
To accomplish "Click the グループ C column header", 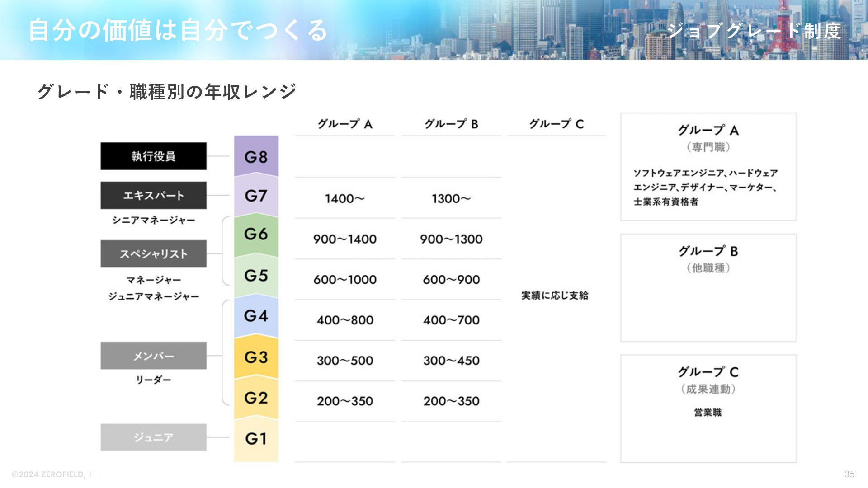I will (556, 124).
